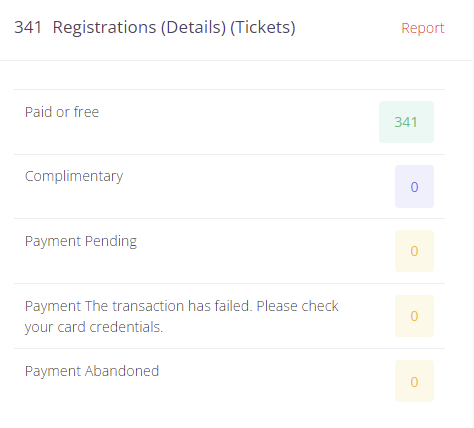
Task: Click the 'Please check' text in failed row
Action: [297, 306]
